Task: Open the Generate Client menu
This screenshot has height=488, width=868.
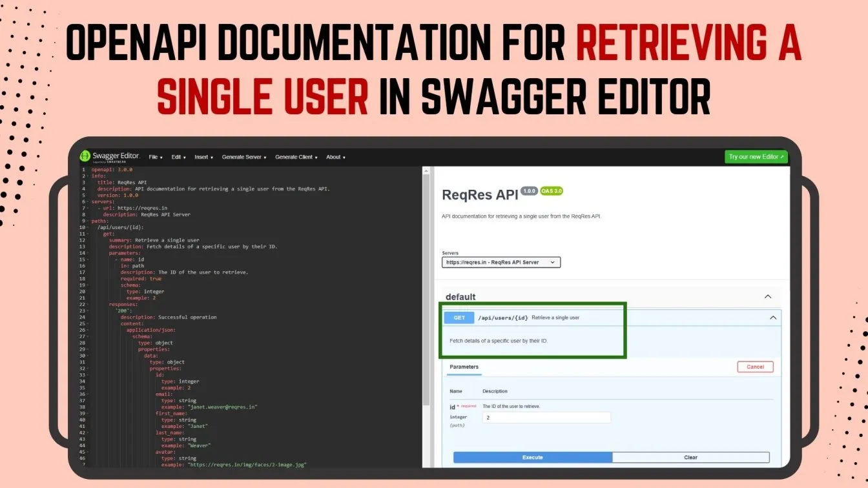Action: pos(297,157)
